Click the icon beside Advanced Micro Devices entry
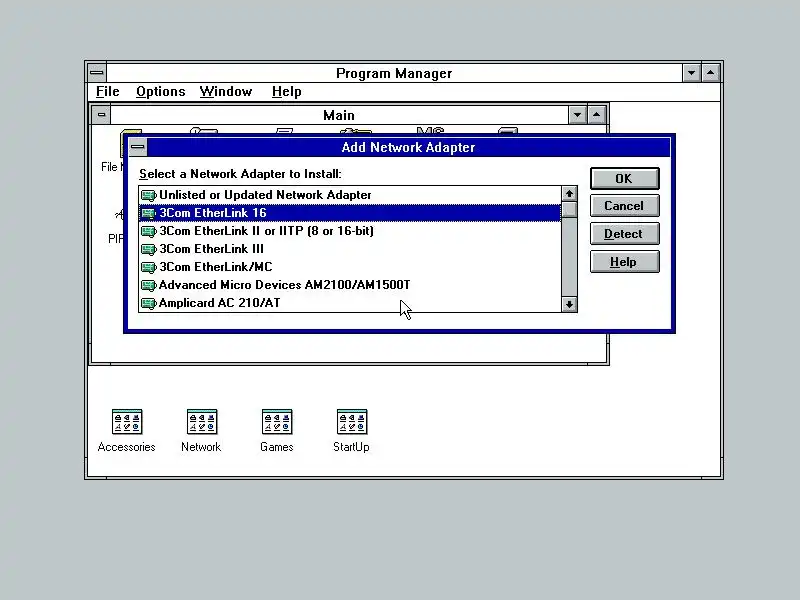 [x=148, y=285]
